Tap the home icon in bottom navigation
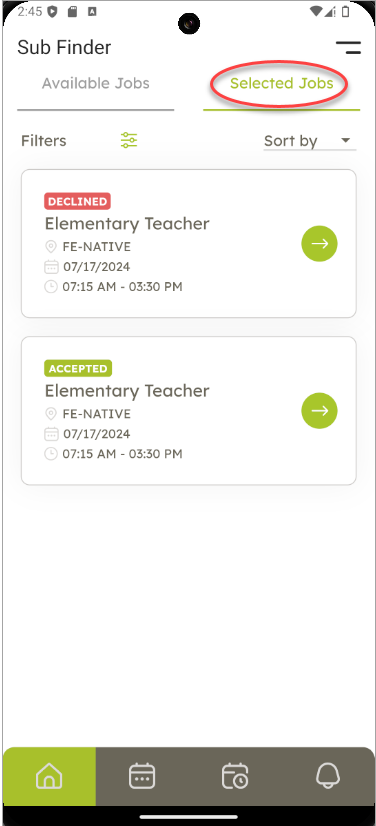 click(x=49, y=776)
